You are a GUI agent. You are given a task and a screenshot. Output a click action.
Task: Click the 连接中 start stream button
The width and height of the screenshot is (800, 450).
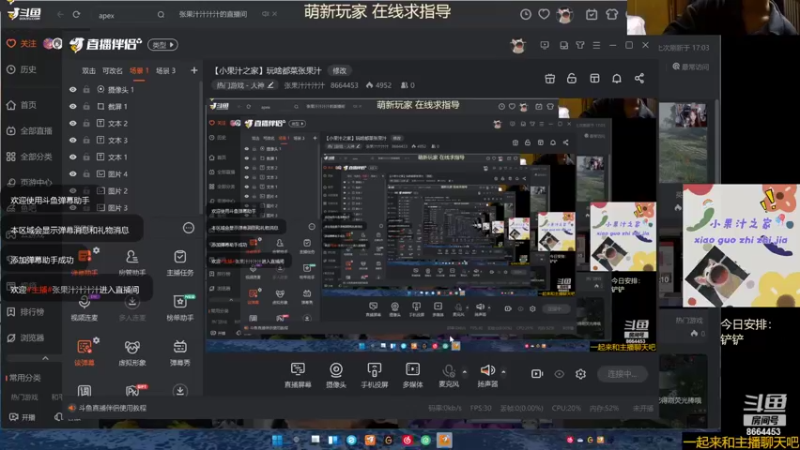click(x=622, y=374)
